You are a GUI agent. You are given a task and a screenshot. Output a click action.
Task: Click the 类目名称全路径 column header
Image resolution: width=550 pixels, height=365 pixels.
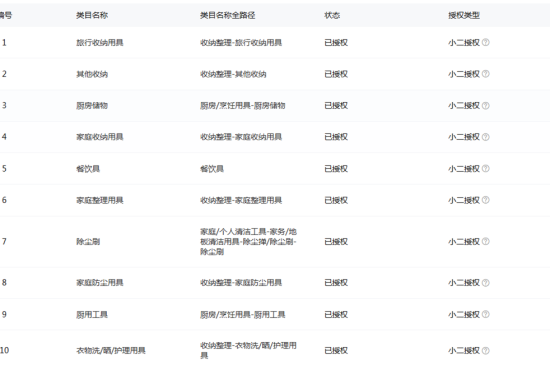coord(228,15)
